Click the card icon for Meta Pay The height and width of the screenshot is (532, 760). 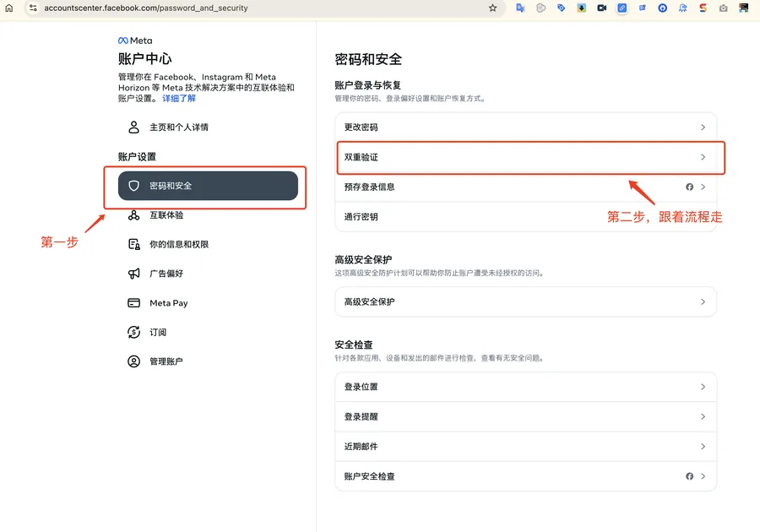tap(133, 303)
